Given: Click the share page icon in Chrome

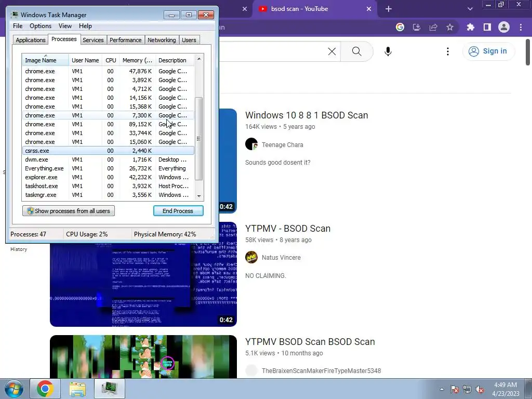Looking at the screenshot, I should pos(433,27).
